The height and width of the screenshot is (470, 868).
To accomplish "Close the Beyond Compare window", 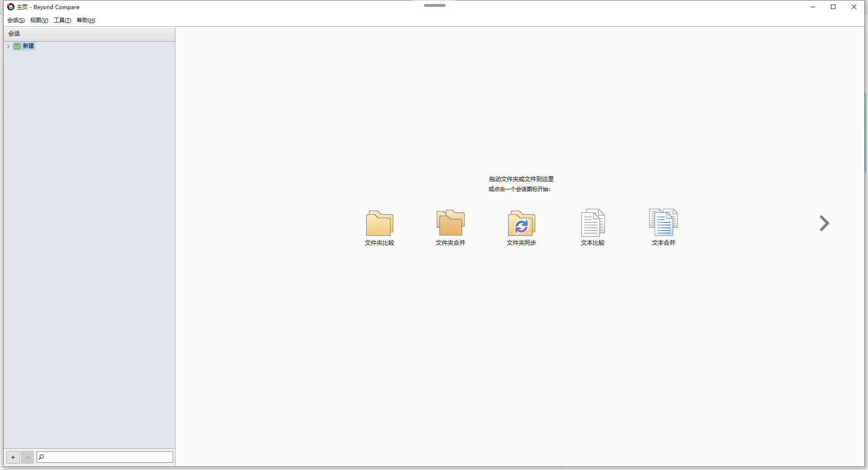I will click(854, 7).
